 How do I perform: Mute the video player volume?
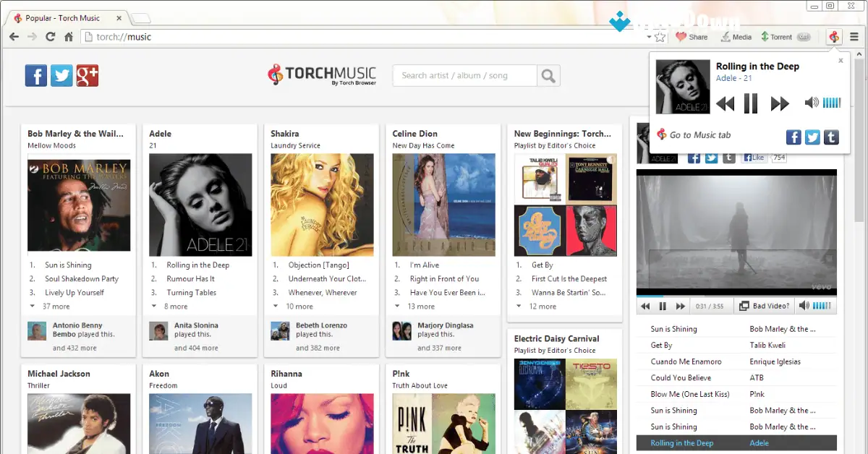(x=805, y=305)
